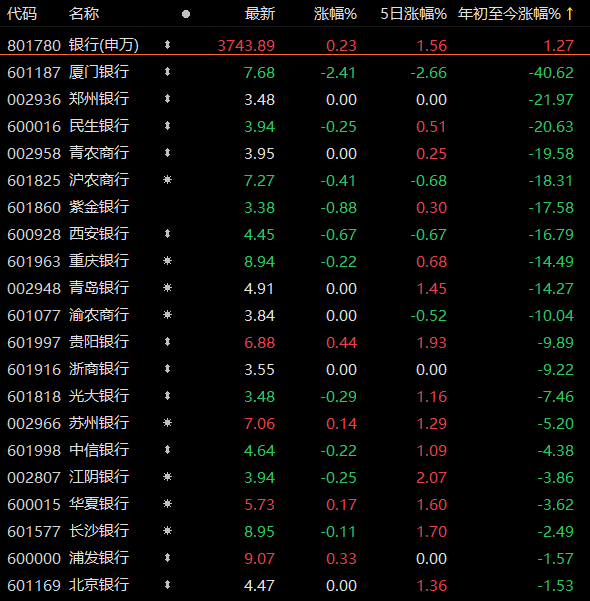Click the star icon in 华夏银行 row

click(x=168, y=504)
